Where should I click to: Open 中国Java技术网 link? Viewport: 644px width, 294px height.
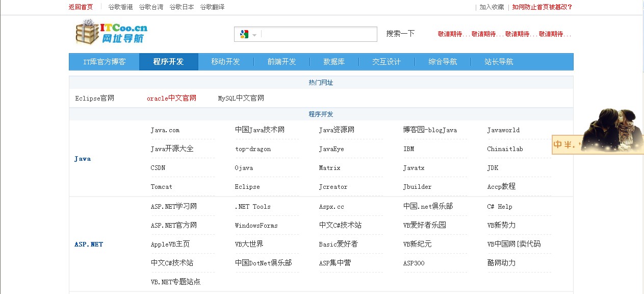click(x=260, y=130)
